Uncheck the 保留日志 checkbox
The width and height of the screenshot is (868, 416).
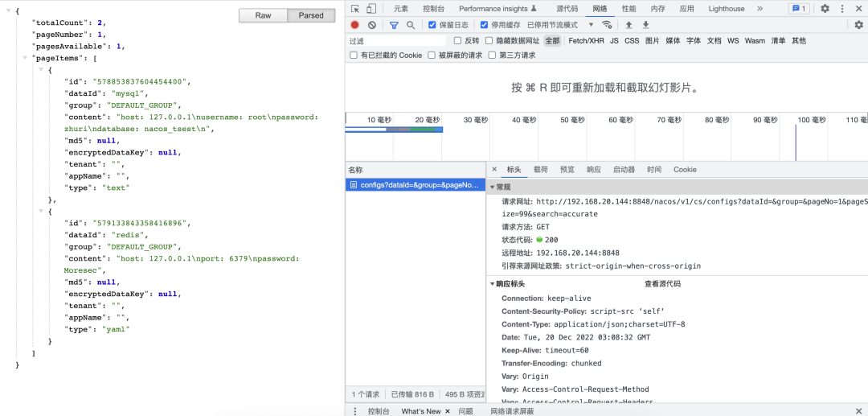click(432, 25)
